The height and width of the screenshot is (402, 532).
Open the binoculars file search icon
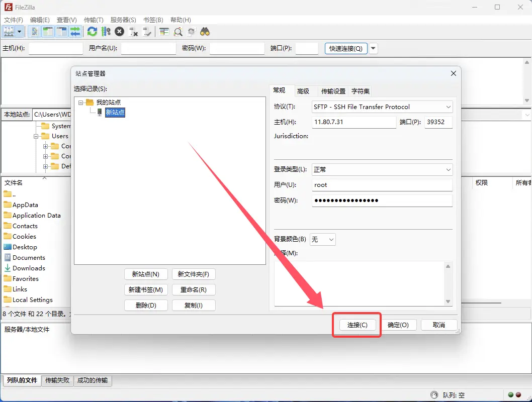pyautogui.click(x=205, y=32)
